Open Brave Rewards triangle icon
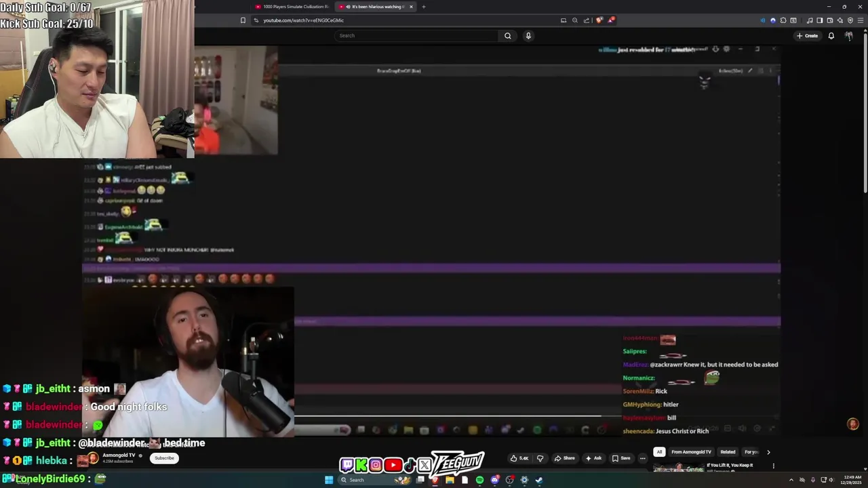868x488 pixels. point(610,20)
